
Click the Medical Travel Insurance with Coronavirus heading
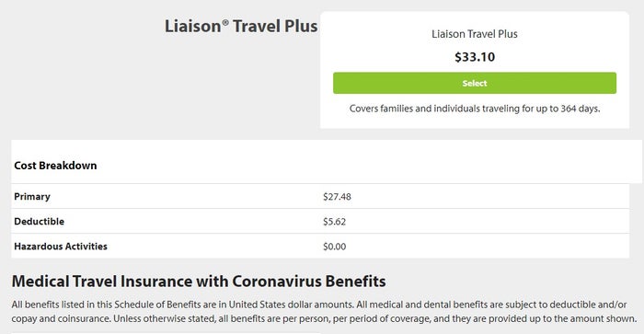tap(199, 282)
